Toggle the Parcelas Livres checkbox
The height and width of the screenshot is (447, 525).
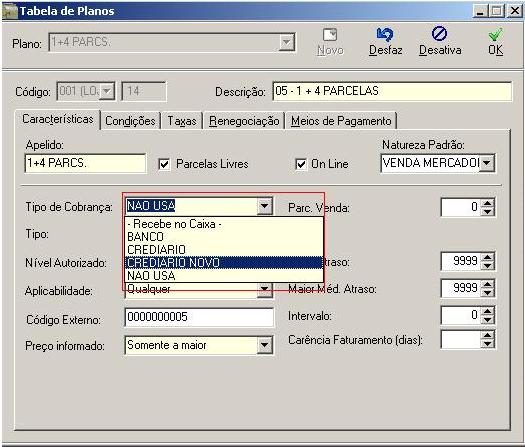[164, 164]
